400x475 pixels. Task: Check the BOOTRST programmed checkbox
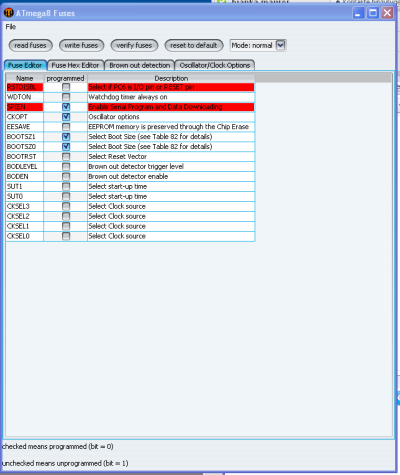(66, 157)
